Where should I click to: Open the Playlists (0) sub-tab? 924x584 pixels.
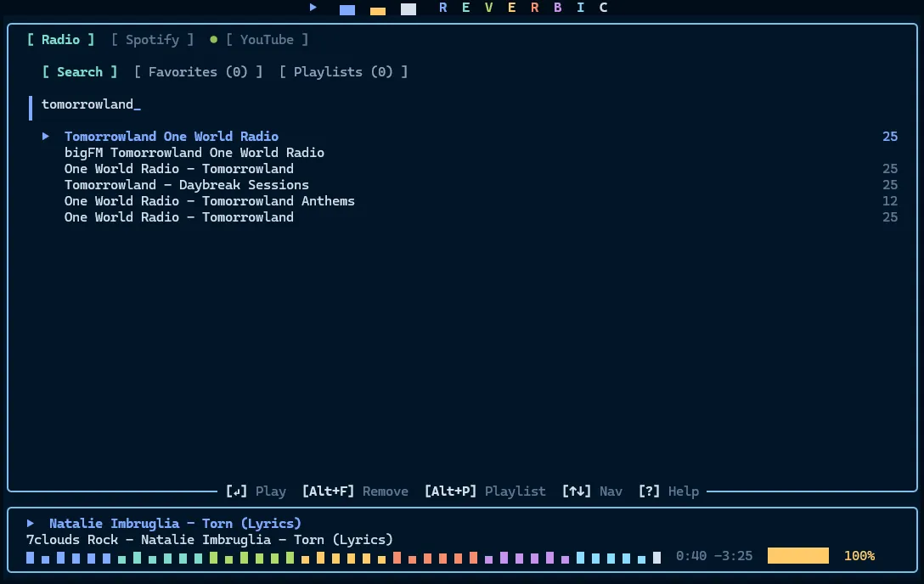(344, 72)
